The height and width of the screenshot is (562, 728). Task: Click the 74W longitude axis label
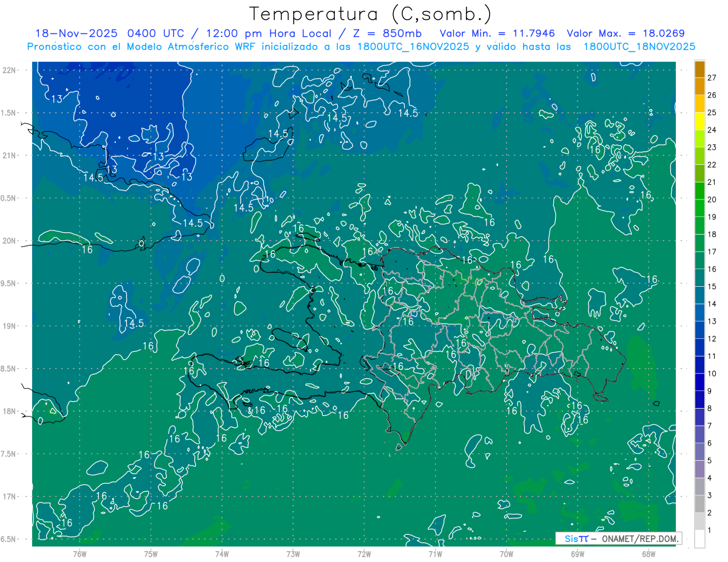(222, 554)
